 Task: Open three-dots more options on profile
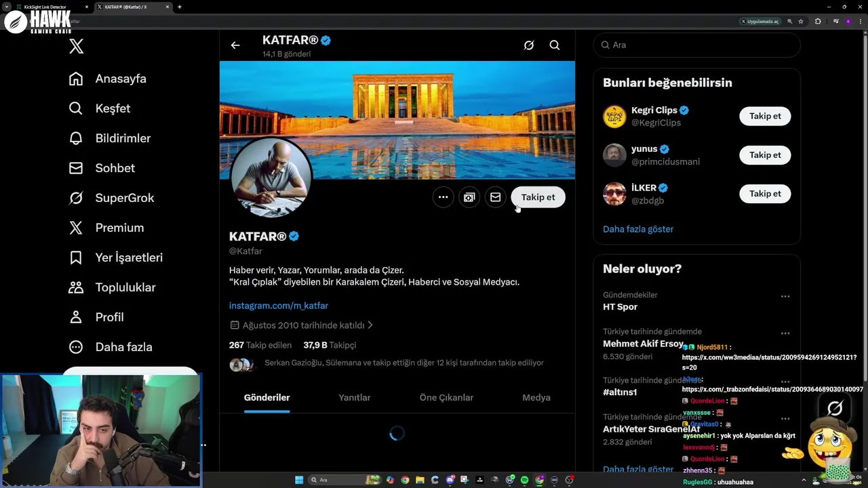click(x=443, y=197)
